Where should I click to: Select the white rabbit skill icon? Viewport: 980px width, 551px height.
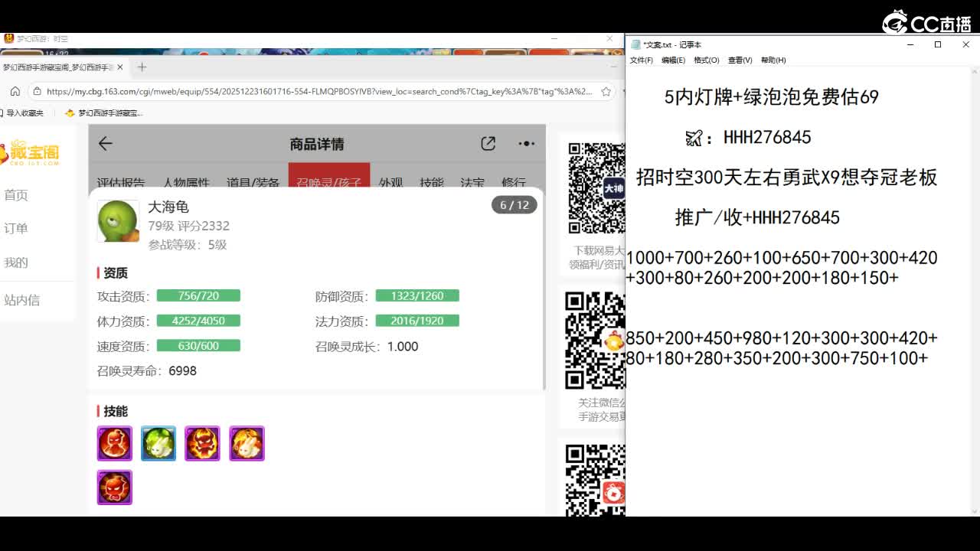point(247,443)
